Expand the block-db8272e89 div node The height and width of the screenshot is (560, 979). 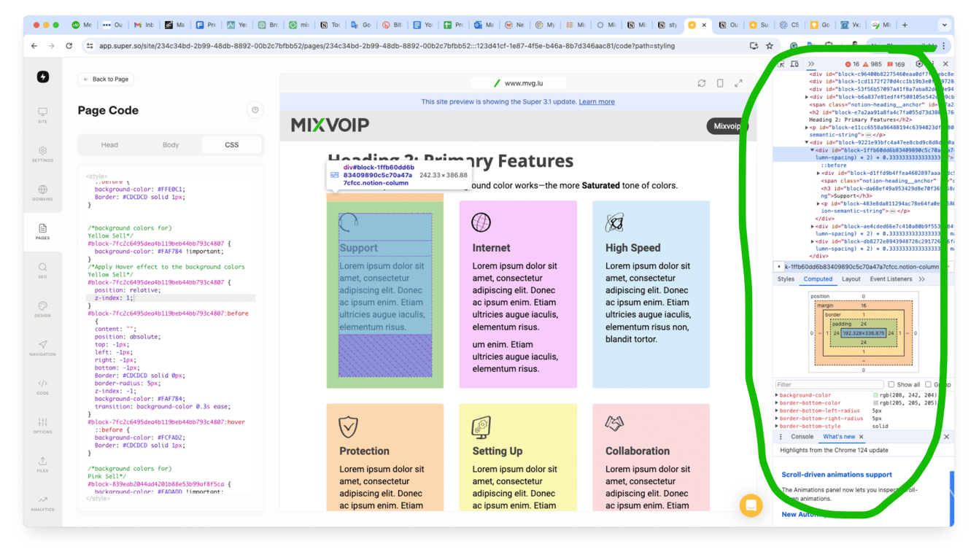[813, 241]
